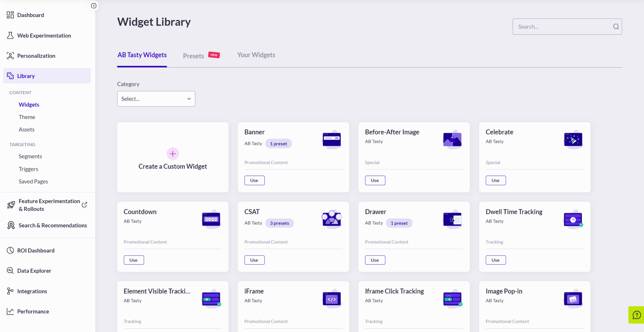
Task: Click the Web Experimentation label
Action: 44,35
